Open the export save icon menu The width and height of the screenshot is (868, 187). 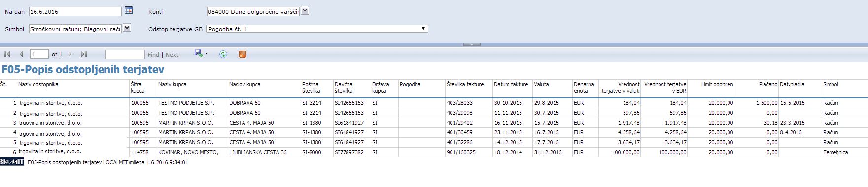click(201, 53)
